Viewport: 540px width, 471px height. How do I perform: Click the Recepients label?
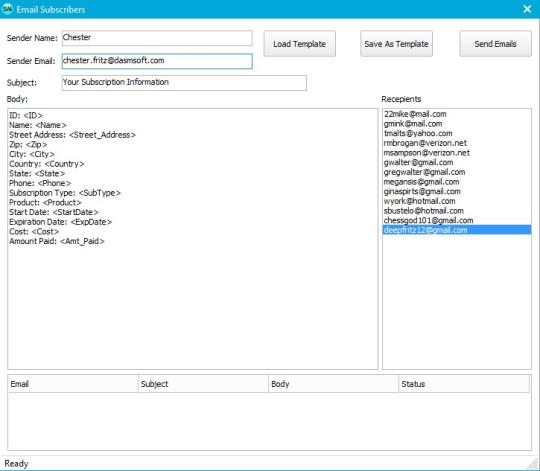[401, 99]
